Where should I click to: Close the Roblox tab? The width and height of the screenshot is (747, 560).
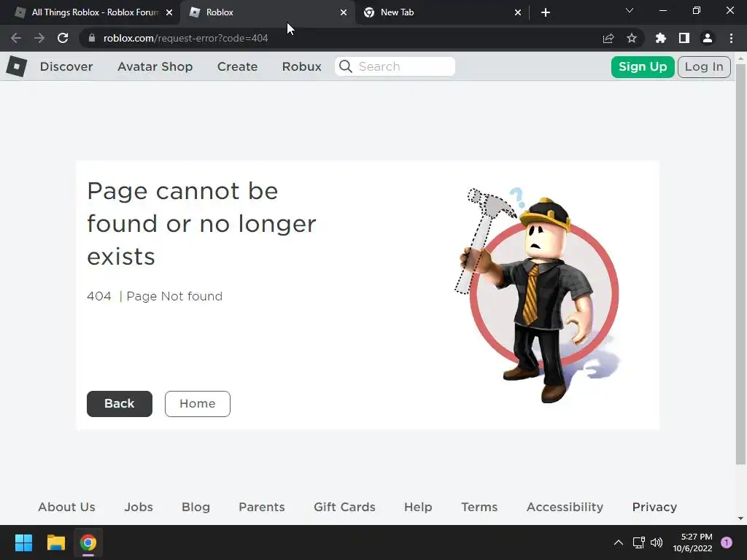[344, 12]
